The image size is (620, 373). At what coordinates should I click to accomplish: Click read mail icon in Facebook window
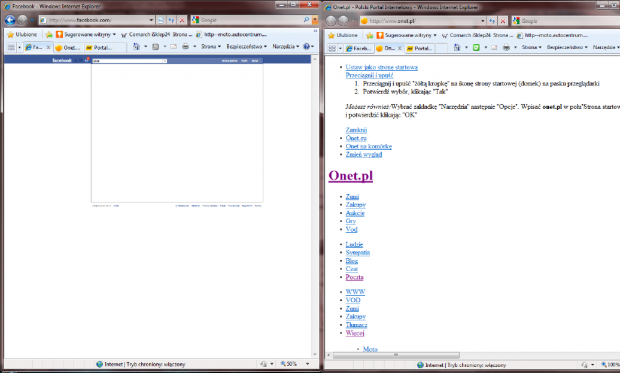[x=173, y=47]
